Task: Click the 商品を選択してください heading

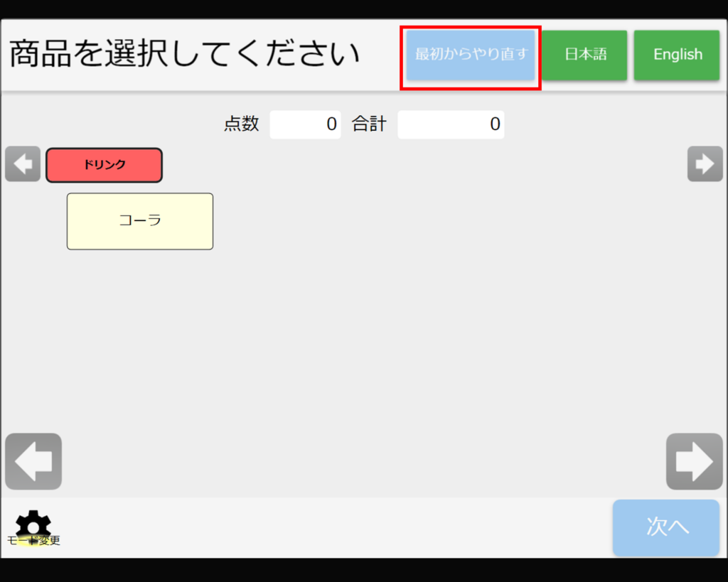Action: (x=184, y=55)
